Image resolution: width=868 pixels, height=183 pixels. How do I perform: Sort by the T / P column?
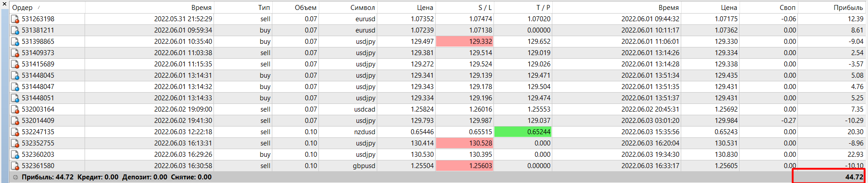[x=543, y=8]
